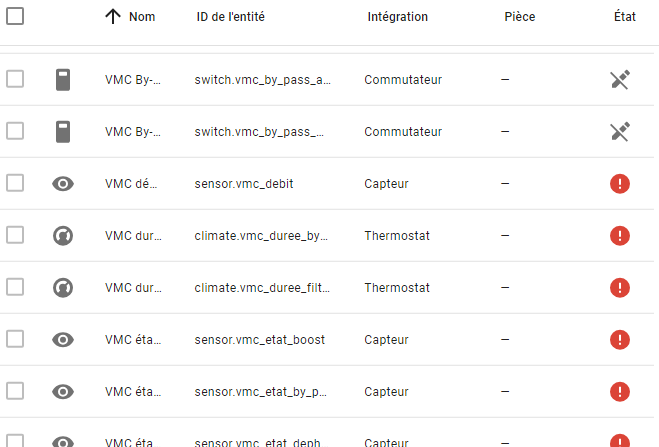Click the État column header
This screenshot has width=659, height=447.
(x=626, y=17)
